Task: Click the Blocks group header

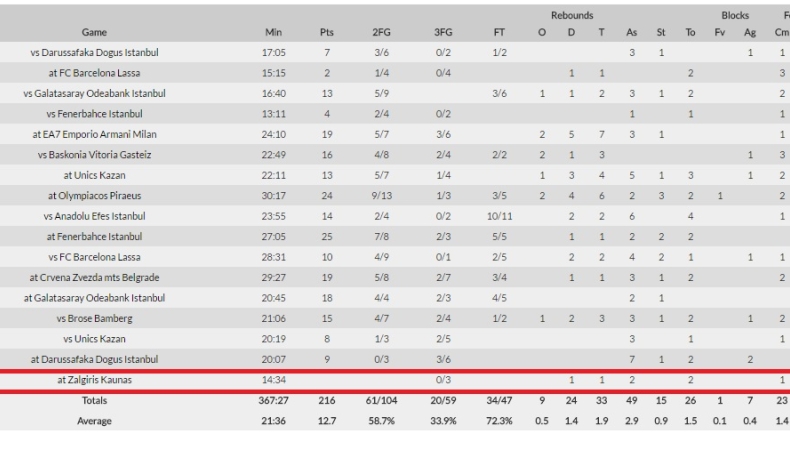Action: point(734,15)
